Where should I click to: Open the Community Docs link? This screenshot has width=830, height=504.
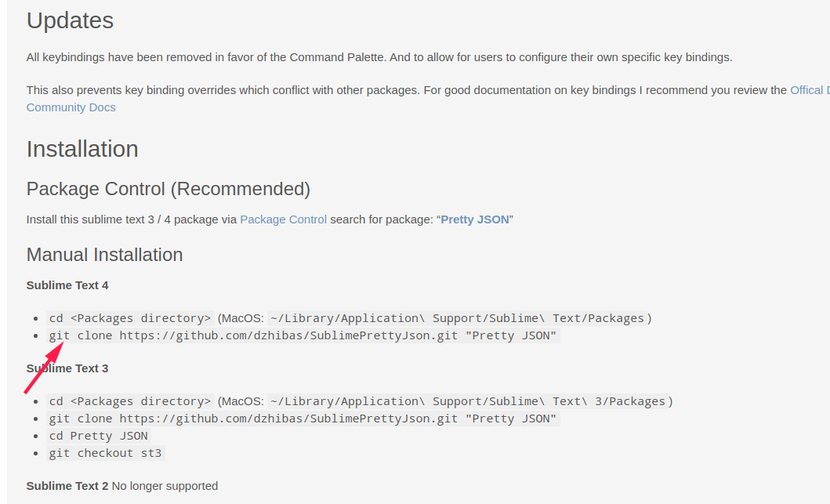pos(71,107)
